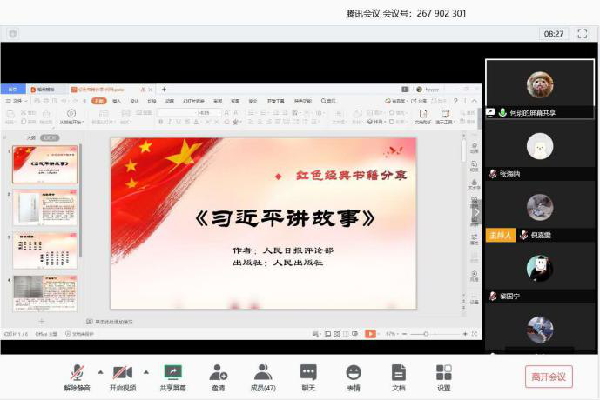Collapse the participant panel with the side arrow

(x=476, y=212)
